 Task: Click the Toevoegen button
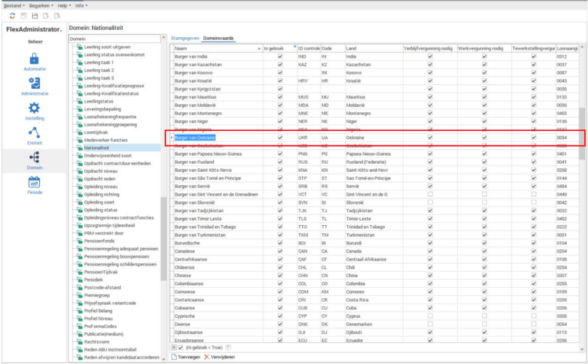(x=185, y=358)
